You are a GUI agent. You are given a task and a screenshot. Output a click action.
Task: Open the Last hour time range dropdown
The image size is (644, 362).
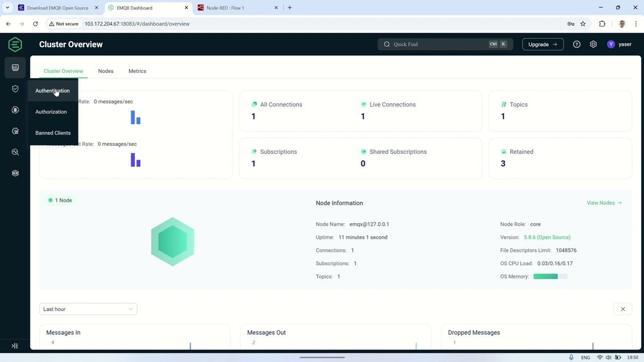coord(88,309)
